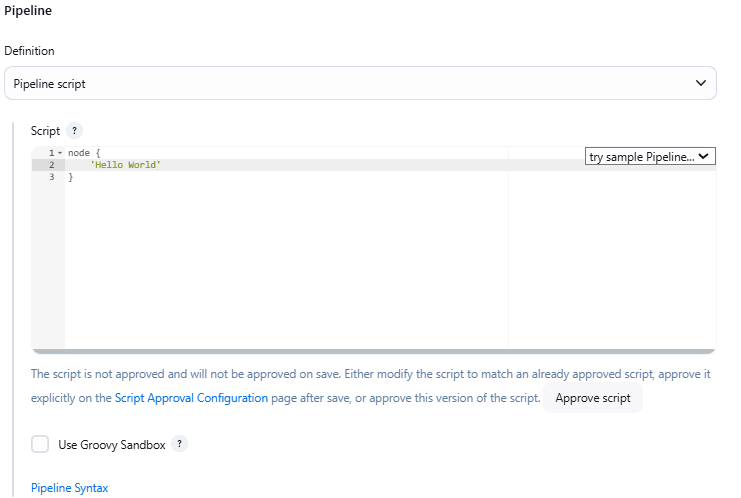Image resolution: width=741 pixels, height=498 pixels.
Task: Show help for Use Groovy Sandbox
Action: tap(179, 445)
